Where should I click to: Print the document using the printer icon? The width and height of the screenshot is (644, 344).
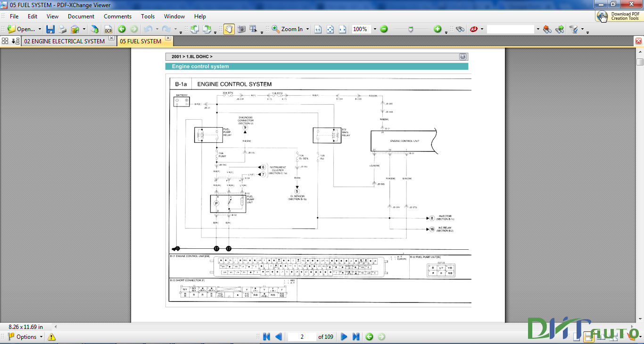[63, 29]
